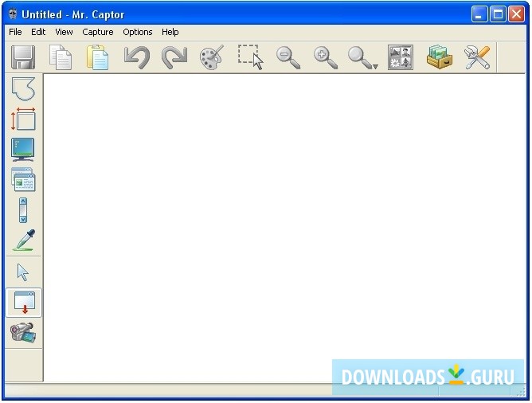The width and height of the screenshot is (532, 403).
Task: Click the Save floppy disk icon
Action: click(x=23, y=57)
